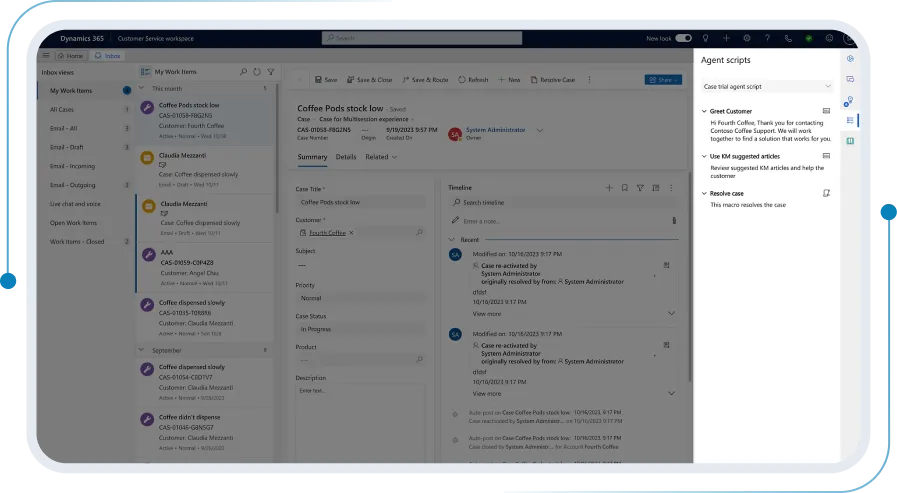The width and height of the screenshot is (897, 493).
Task: Click the Case Title field
Action: coord(361,202)
